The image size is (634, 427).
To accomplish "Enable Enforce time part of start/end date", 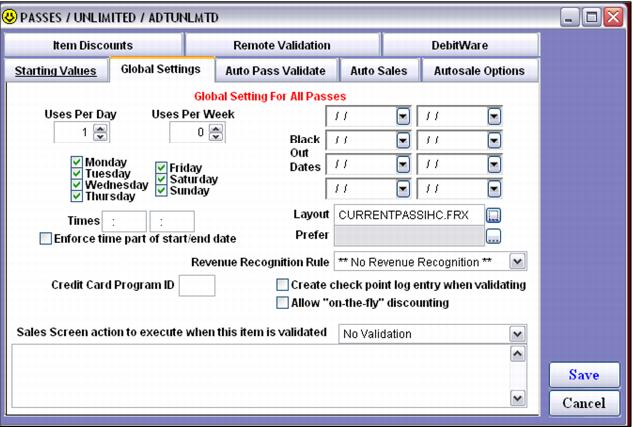I will click(x=45, y=238).
